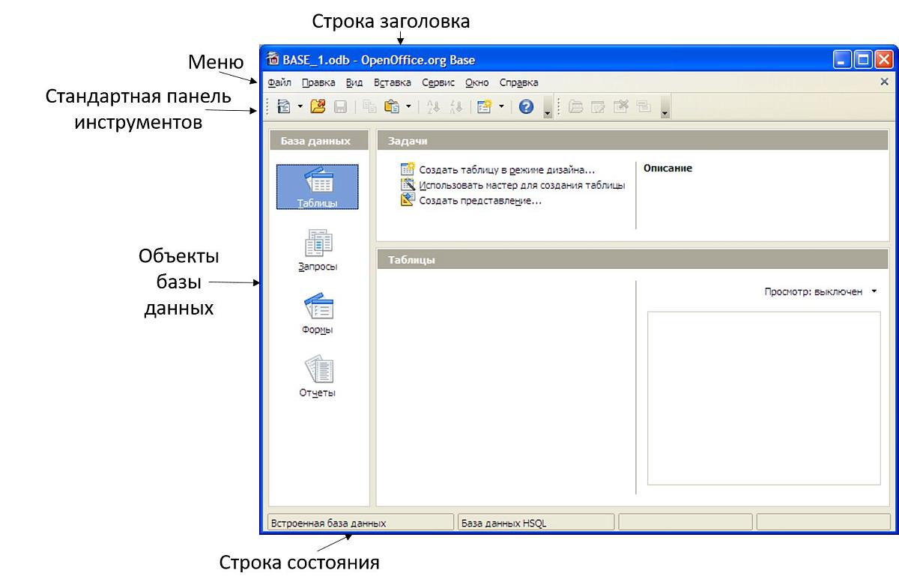
Task: Select the Отчеты icon in database pane
Action: [318, 377]
